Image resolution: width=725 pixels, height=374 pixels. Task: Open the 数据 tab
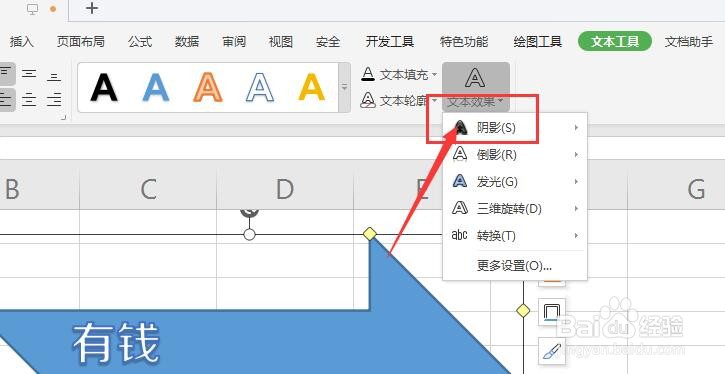click(x=187, y=42)
